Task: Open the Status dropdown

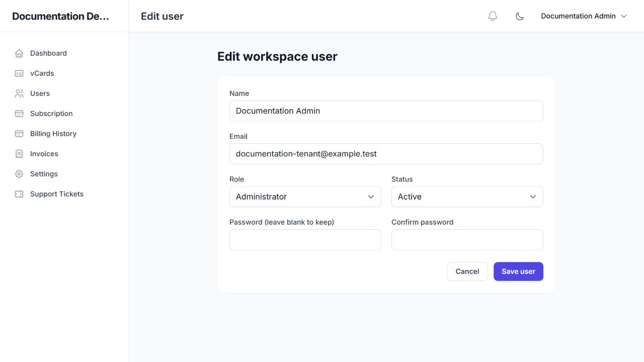Action: 467,197
